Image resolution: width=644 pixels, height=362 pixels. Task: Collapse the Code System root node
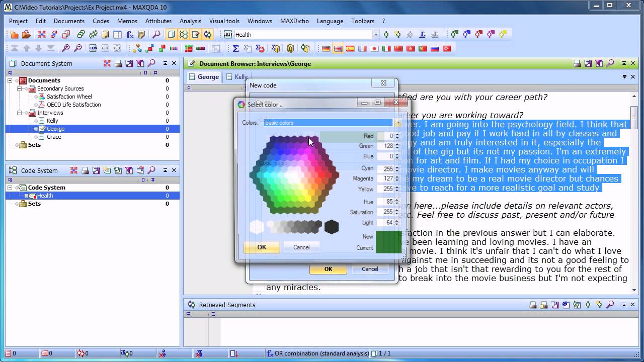click(x=10, y=188)
